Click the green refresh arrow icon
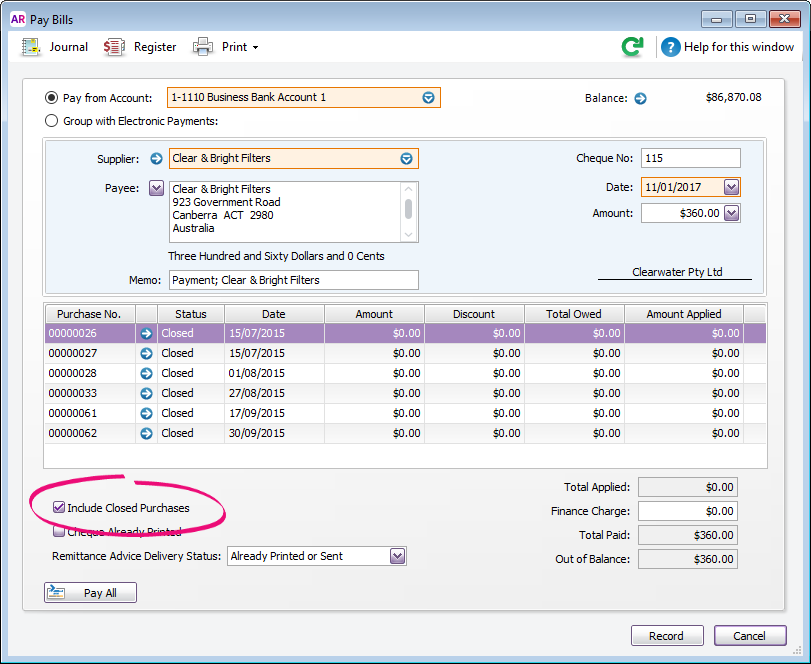811x664 pixels. coord(632,47)
